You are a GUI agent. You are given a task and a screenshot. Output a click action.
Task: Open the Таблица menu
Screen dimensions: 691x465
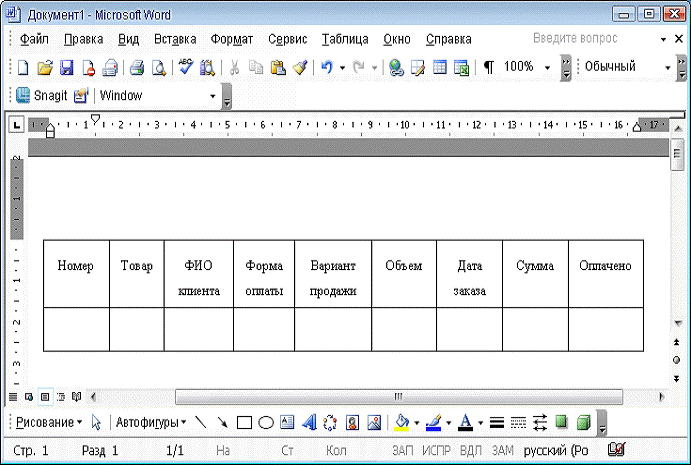click(345, 39)
